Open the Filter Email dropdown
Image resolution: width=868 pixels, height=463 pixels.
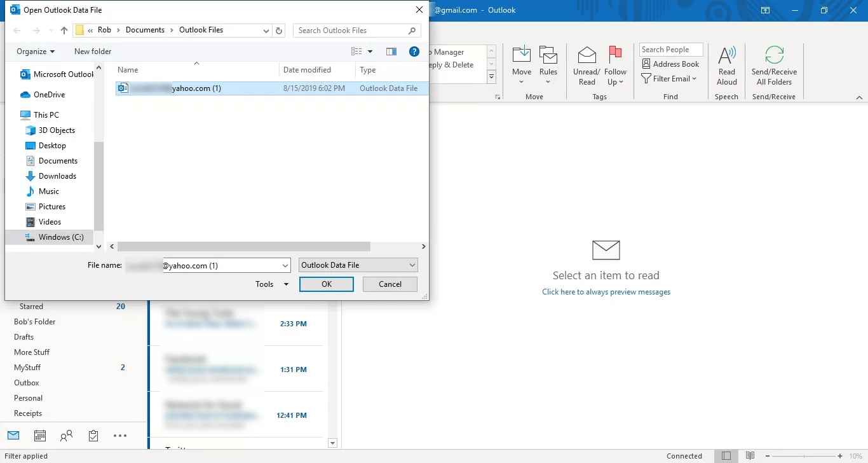669,79
